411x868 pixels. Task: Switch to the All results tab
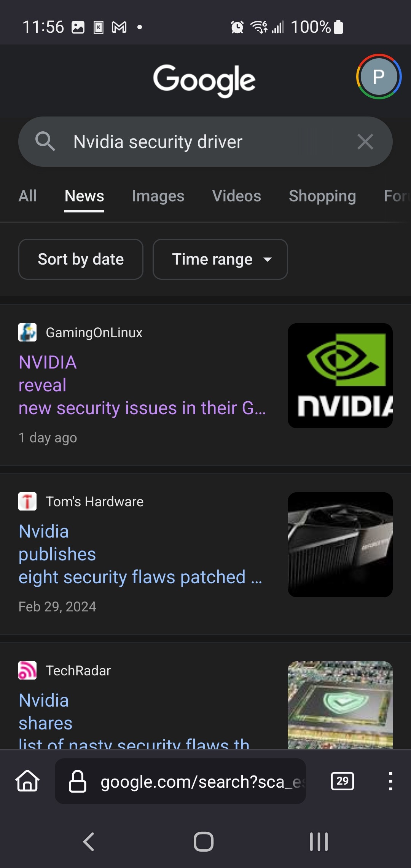tap(27, 196)
